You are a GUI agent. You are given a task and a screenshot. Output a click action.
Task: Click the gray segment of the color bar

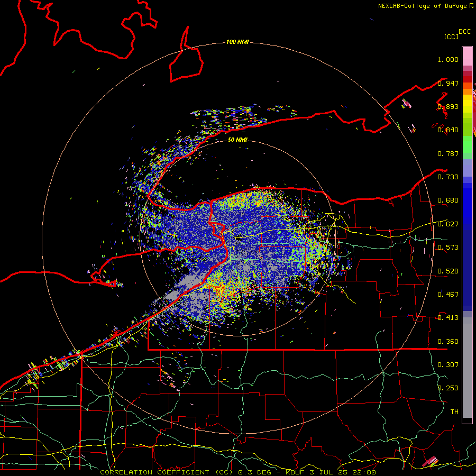pyautogui.click(x=467, y=368)
